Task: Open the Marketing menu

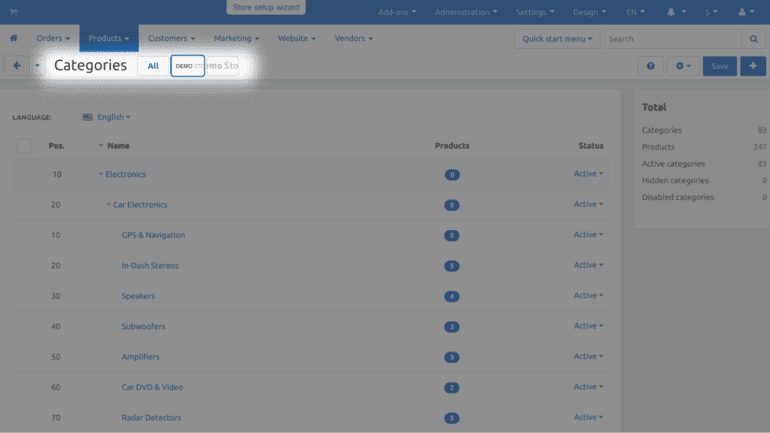Action: (236, 39)
